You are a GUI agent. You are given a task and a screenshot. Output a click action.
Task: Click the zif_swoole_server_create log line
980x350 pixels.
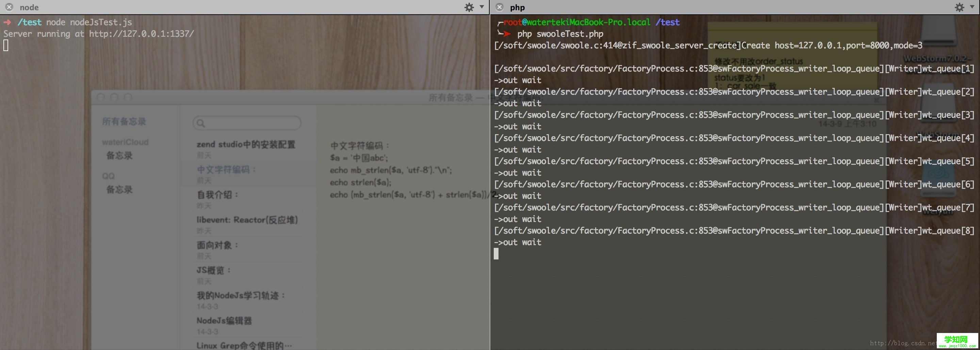(708, 45)
